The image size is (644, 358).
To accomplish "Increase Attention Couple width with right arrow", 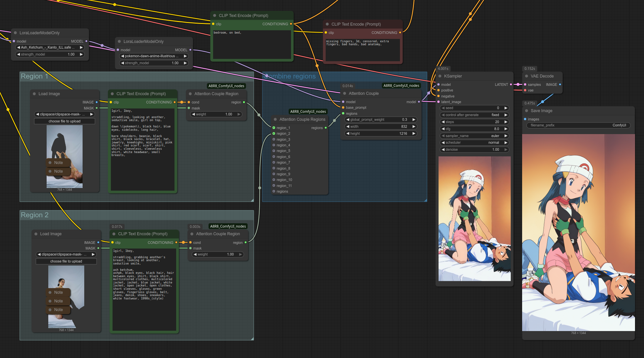I will (414, 126).
